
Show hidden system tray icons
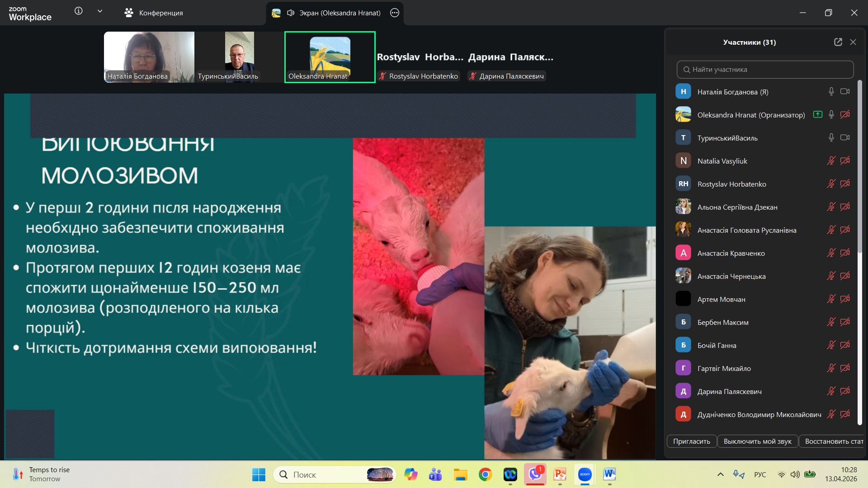pyautogui.click(x=721, y=474)
